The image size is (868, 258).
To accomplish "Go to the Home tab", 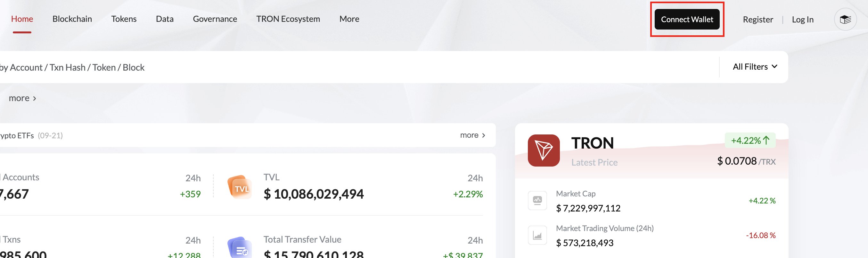I will [x=22, y=19].
